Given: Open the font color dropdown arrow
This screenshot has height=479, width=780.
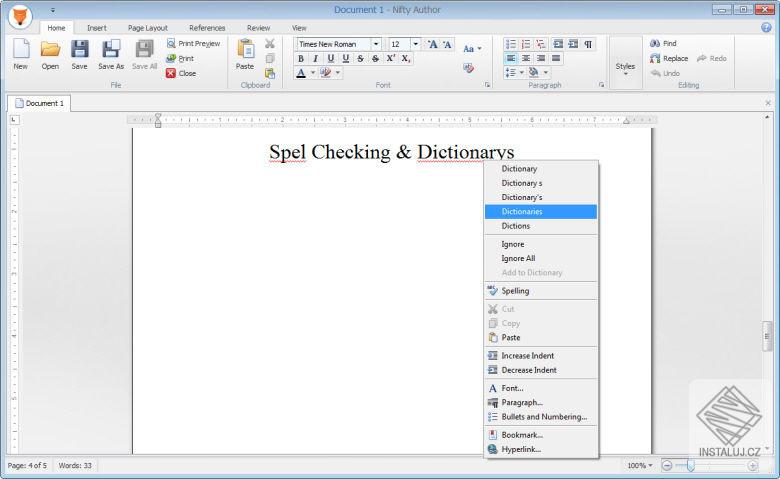Looking at the screenshot, I should 313,73.
